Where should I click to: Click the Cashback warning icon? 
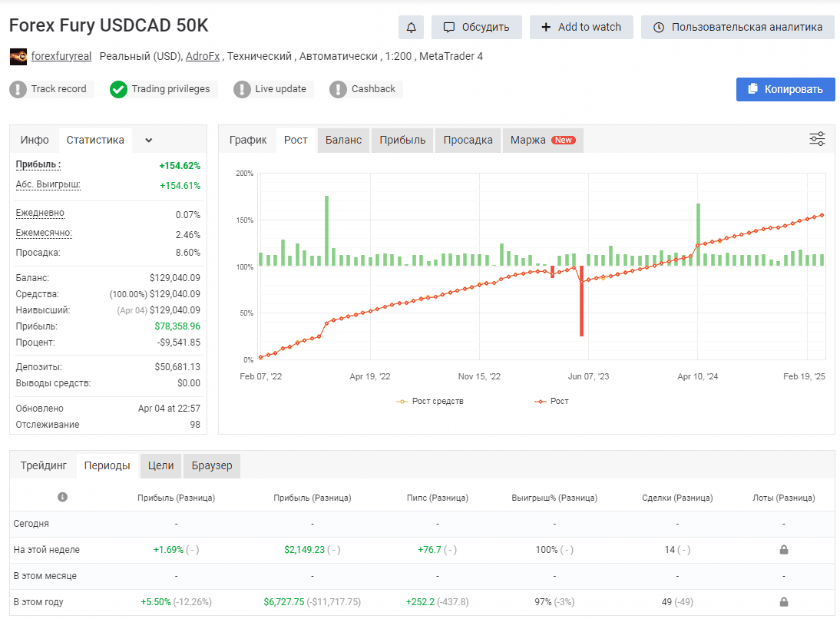point(338,89)
